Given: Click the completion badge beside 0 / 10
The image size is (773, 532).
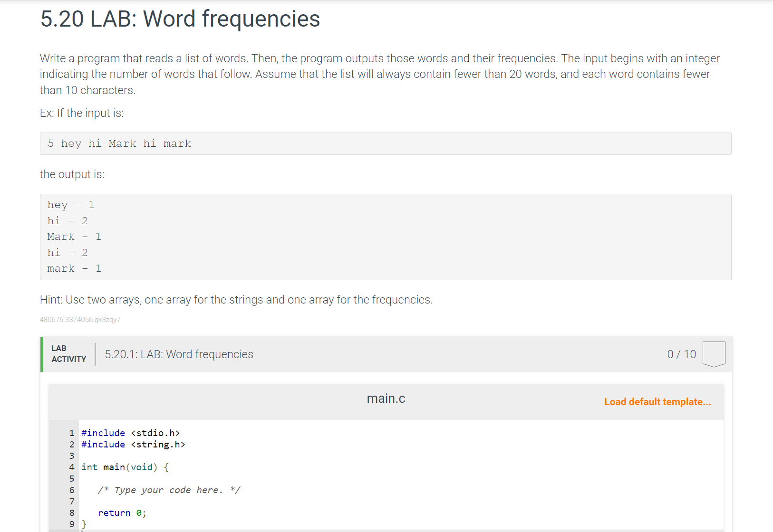Looking at the screenshot, I should coord(714,354).
